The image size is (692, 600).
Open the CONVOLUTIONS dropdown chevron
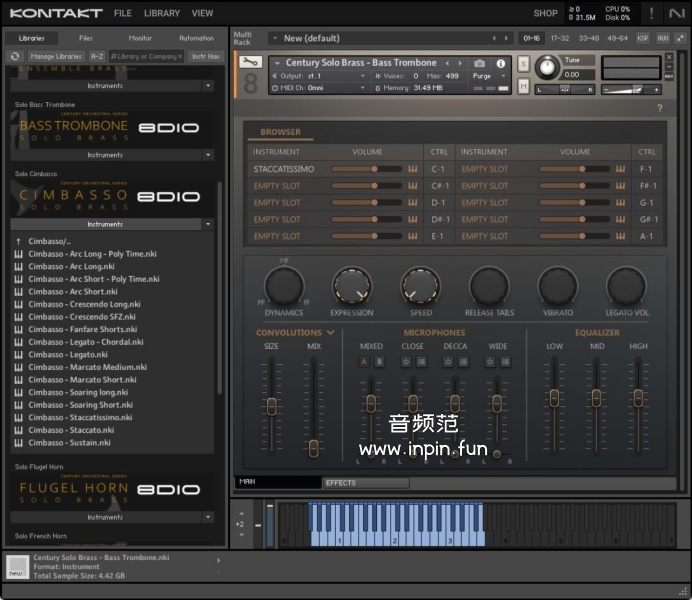tap(330, 333)
